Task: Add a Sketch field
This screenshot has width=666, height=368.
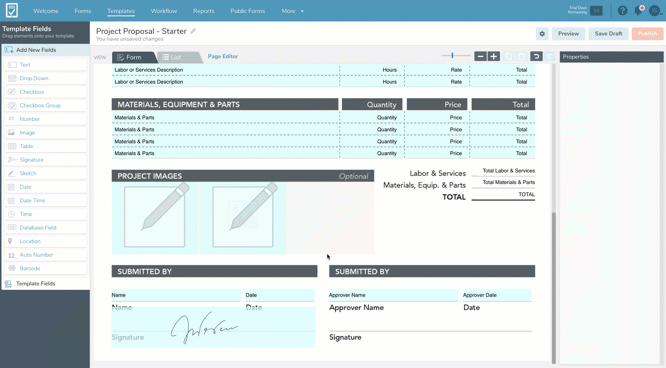Action: click(x=46, y=173)
